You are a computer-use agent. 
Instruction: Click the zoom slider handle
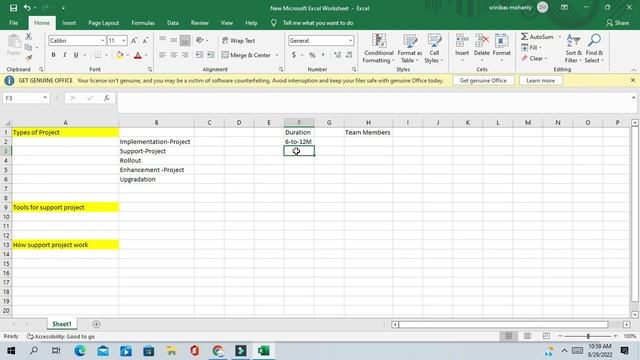point(588,336)
